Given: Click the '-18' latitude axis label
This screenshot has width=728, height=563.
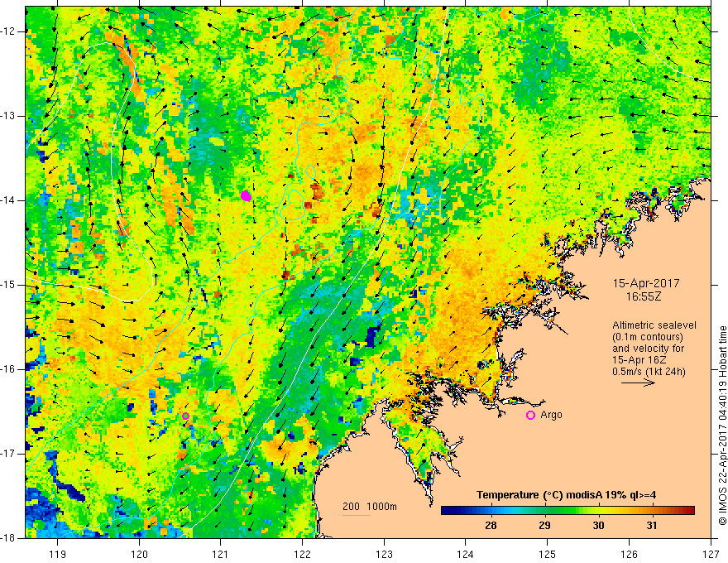Looking at the screenshot, I should [x=8, y=538].
